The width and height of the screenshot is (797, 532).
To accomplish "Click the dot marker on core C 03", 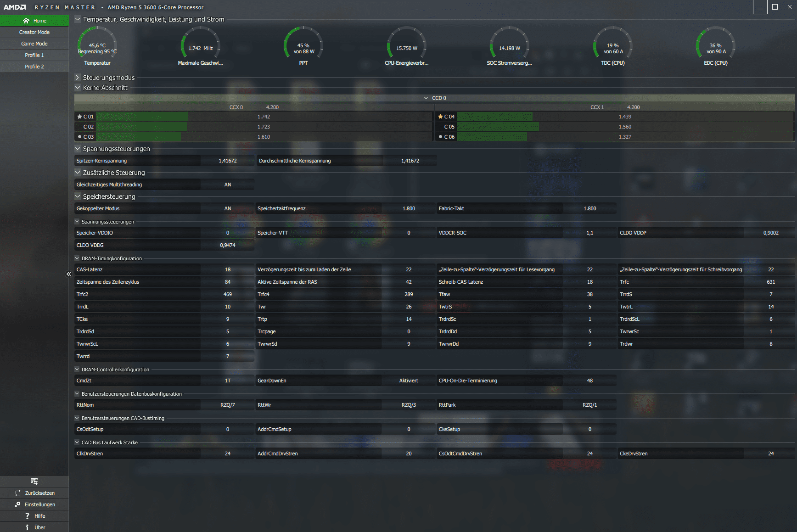I will (x=80, y=137).
